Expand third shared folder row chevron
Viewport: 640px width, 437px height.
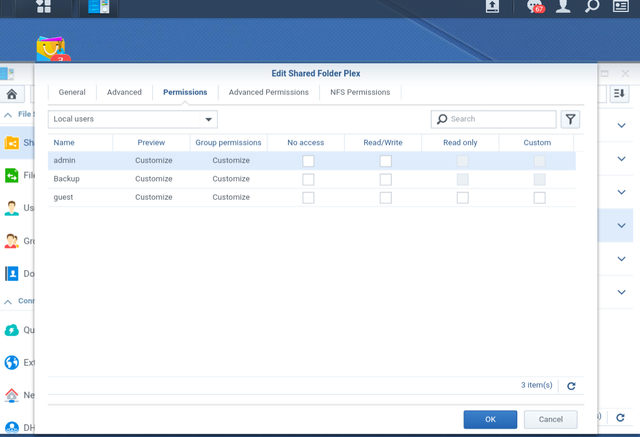(x=621, y=192)
